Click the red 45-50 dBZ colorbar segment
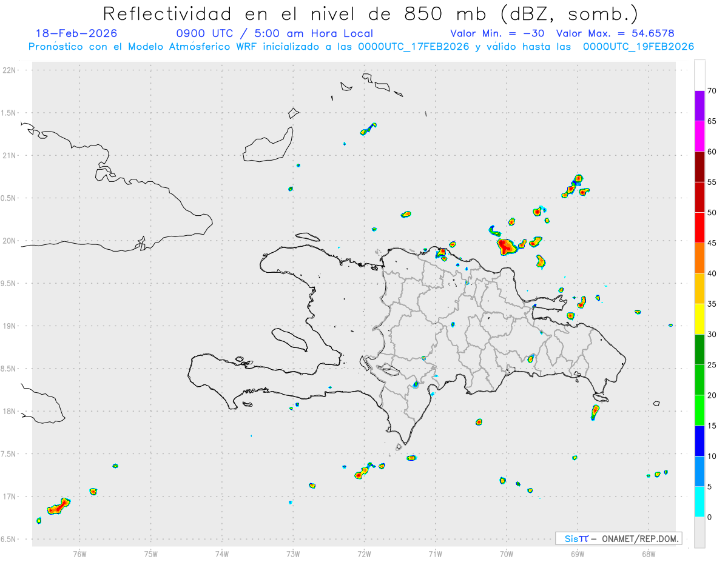The width and height of the screenshot is (728, 562). pyautogui.click(x=699, y=228)
